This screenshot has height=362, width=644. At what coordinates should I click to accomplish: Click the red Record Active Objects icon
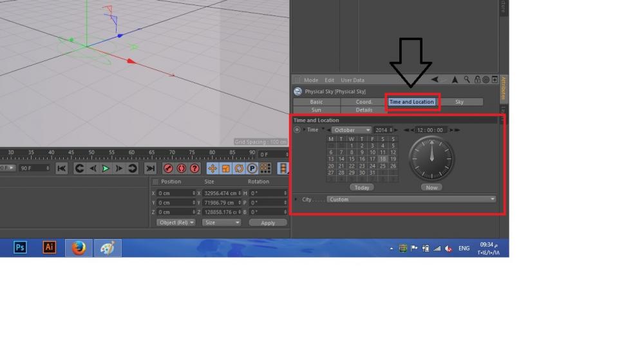click(168, 169)
